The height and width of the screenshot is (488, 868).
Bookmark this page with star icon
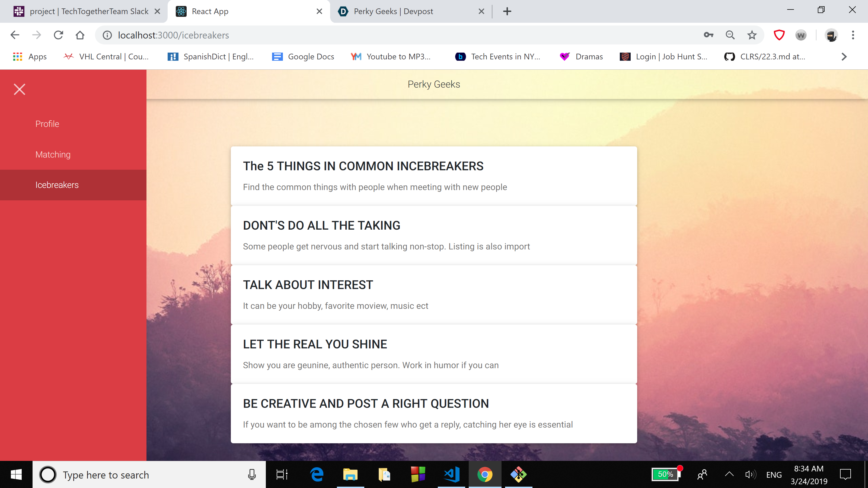click(752, 35)
